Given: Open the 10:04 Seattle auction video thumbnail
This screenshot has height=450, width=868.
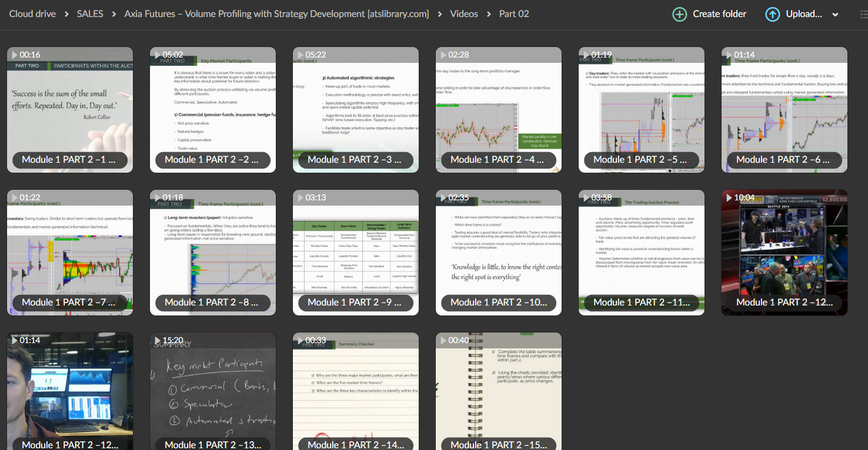Looking at the screenshot, I should pos(784,253).
